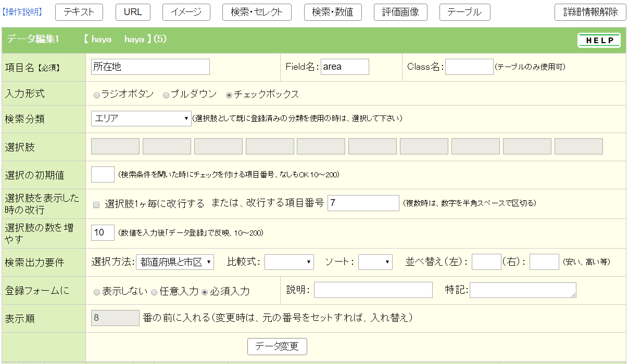Enable 選択肢1ヶ毎に改行する checkbox

click(96, 205)
